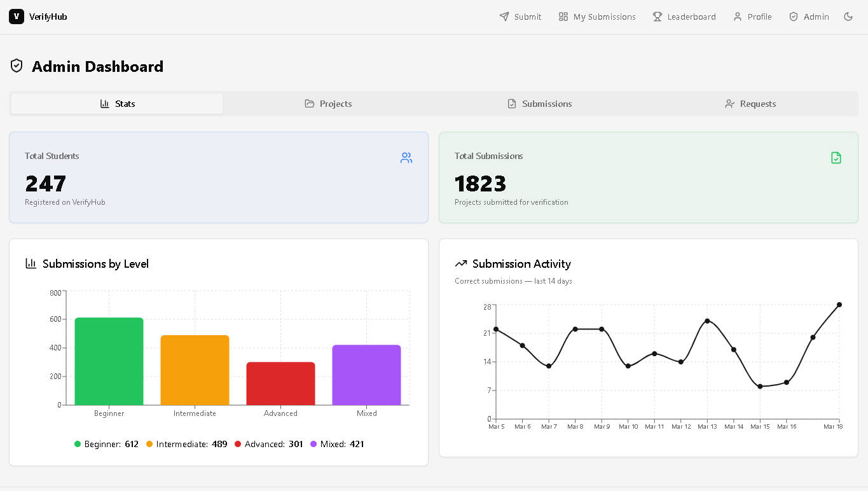The image size is (868, 491).
Task: Open the Submit navigation link
Action: point(520,17)
